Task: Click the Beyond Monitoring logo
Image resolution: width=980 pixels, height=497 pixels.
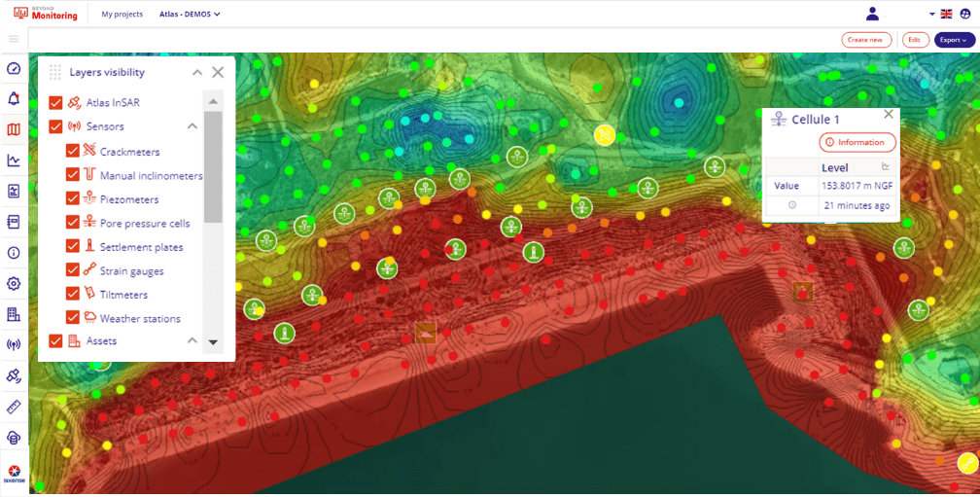Action: coord(46,14)
